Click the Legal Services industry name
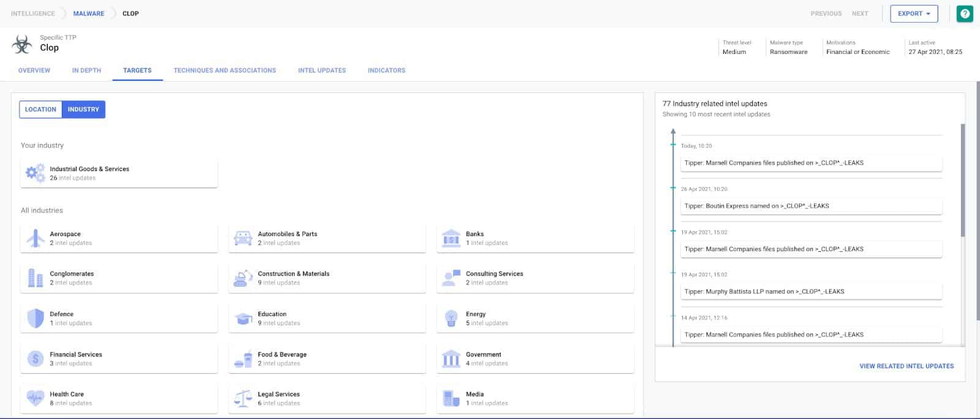980x419 pixels. point(279,394)
